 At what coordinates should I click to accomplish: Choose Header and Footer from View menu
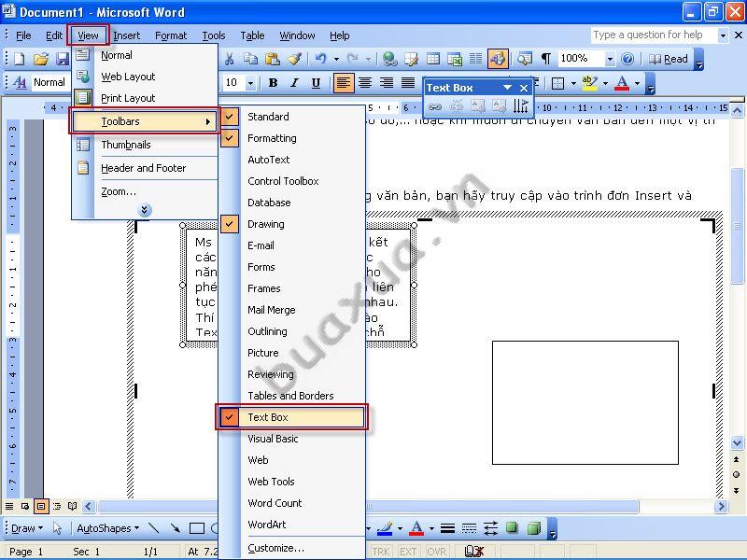[145, 168]
